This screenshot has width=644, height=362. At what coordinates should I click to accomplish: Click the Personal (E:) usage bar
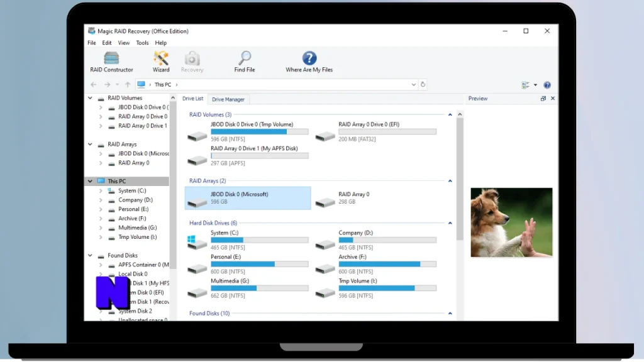(x=260, y=265)
